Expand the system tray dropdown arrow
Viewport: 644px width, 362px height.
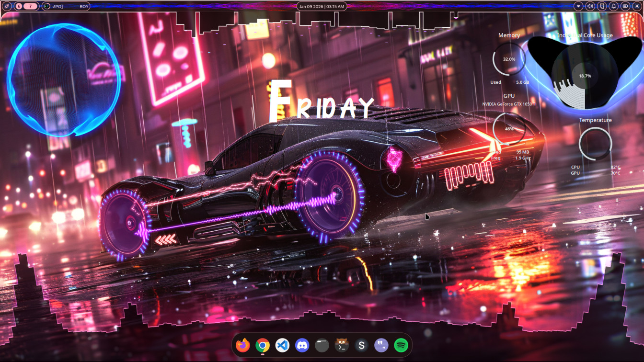[579, 6]
